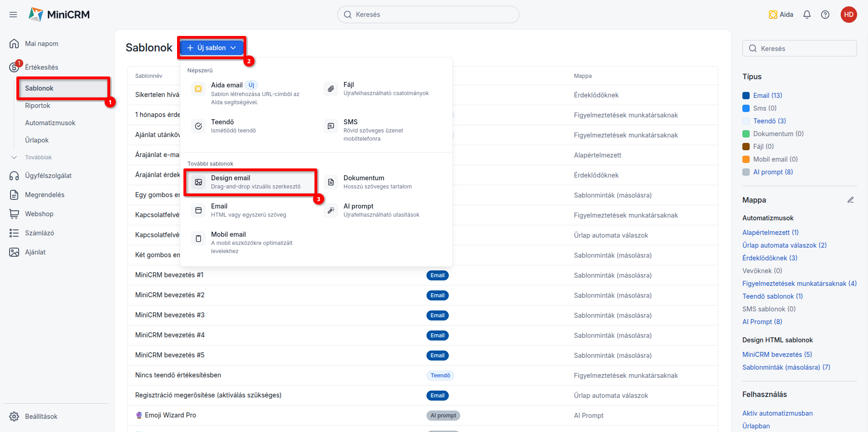Image resolution: width=868 pixels, height=432 pixels.
Task: Click the Ajánlat image icon
Action: [14, 252]
